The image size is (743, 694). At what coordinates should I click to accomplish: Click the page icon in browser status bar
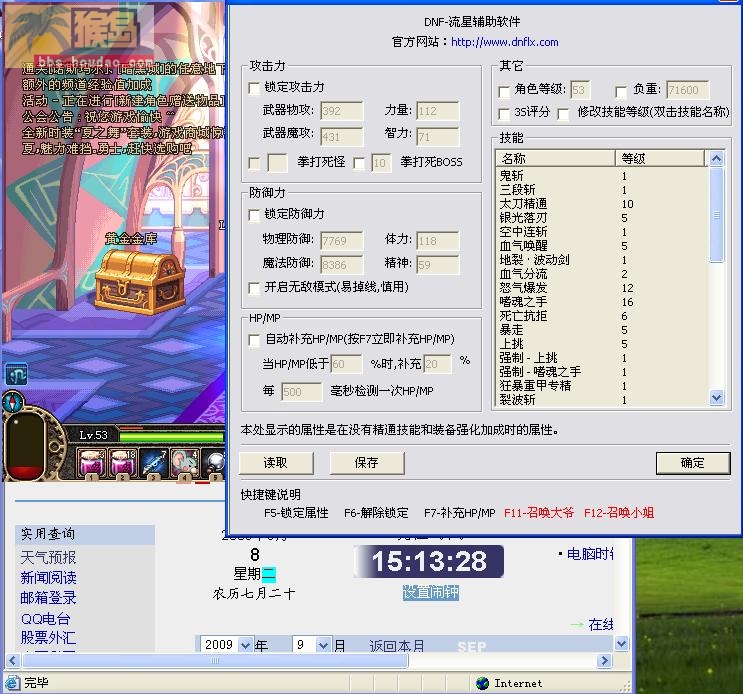12,683
